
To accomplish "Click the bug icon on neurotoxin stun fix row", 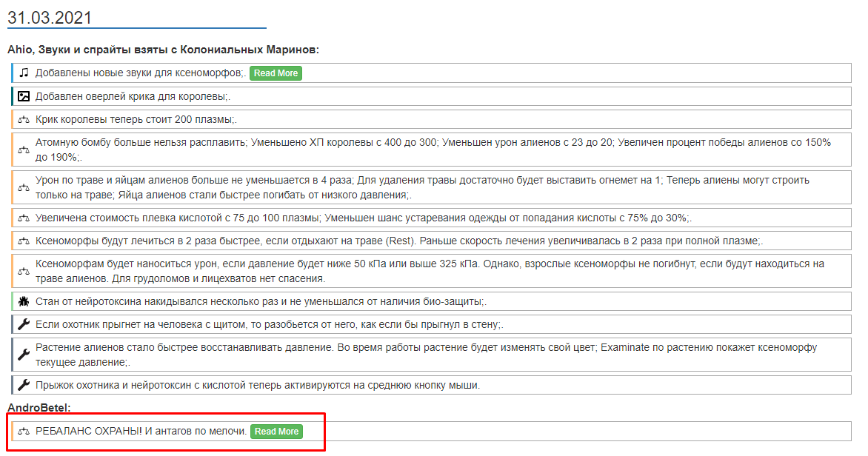I will (24, 301).
